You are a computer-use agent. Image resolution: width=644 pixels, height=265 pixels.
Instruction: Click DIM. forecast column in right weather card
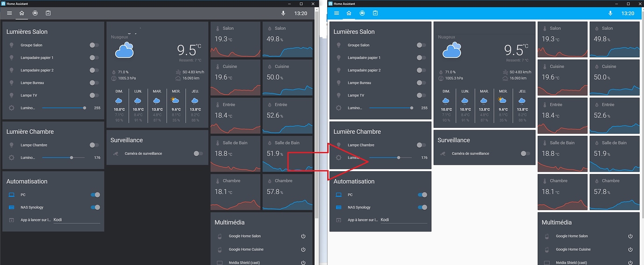(x=446, y=106)
